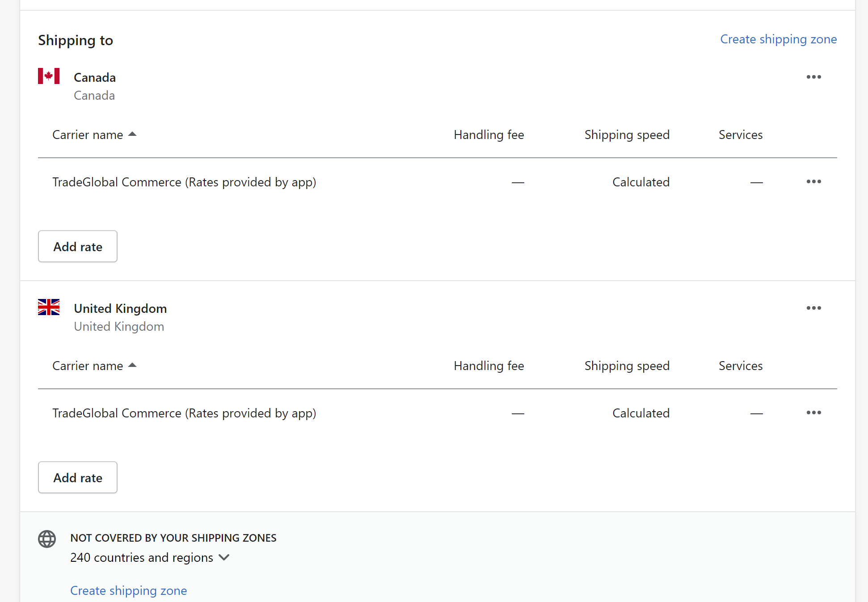The height and width of the screenshot is (602, 868).
Task: Click the globe icon for uncovered zones
Action: pyautogui.click(x=47, y=539)
